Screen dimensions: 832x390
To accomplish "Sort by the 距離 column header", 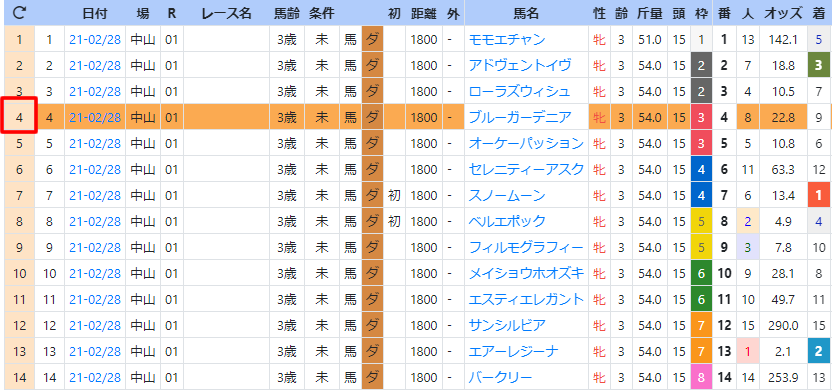I will (x=424, y=13).
